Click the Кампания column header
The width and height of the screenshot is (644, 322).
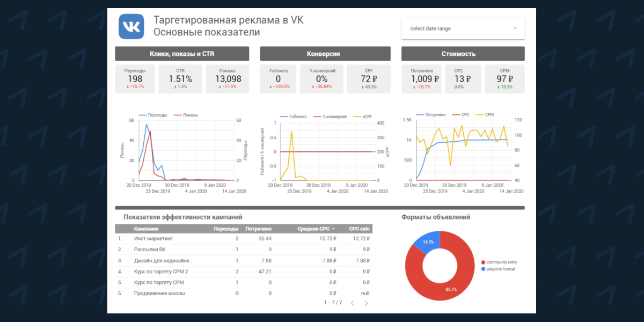pyautogui.click(x=147, y=229)
